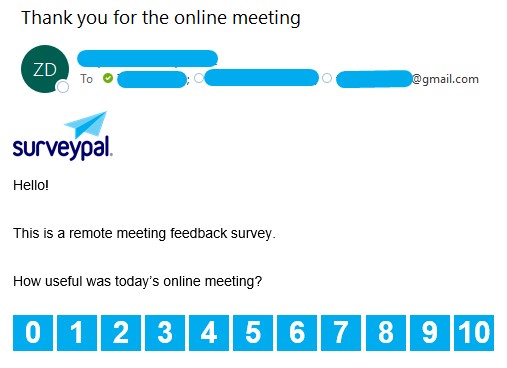Rate the online meeting a 5
Screen dimensions: 507x368
click(x=253, y=333)
